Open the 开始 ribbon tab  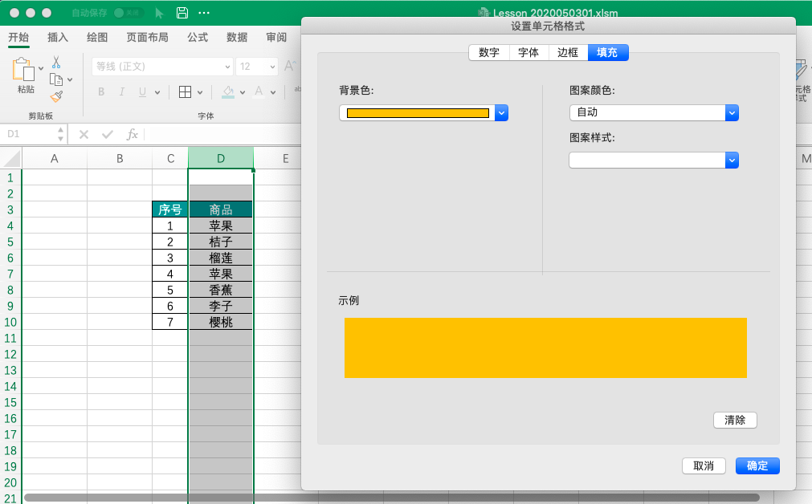tap(18, 37)
